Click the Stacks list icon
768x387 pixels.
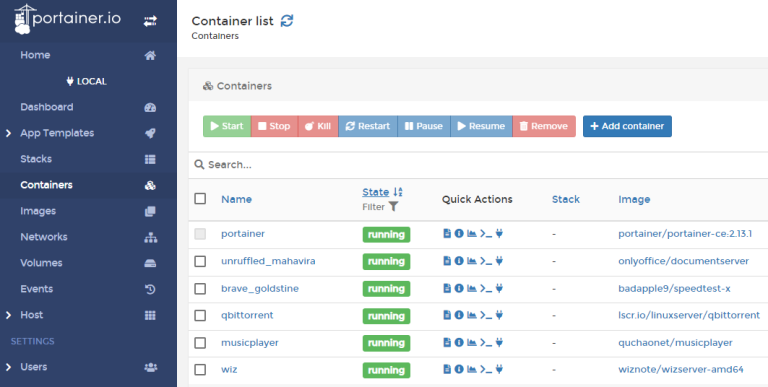[x=150, y=159]
